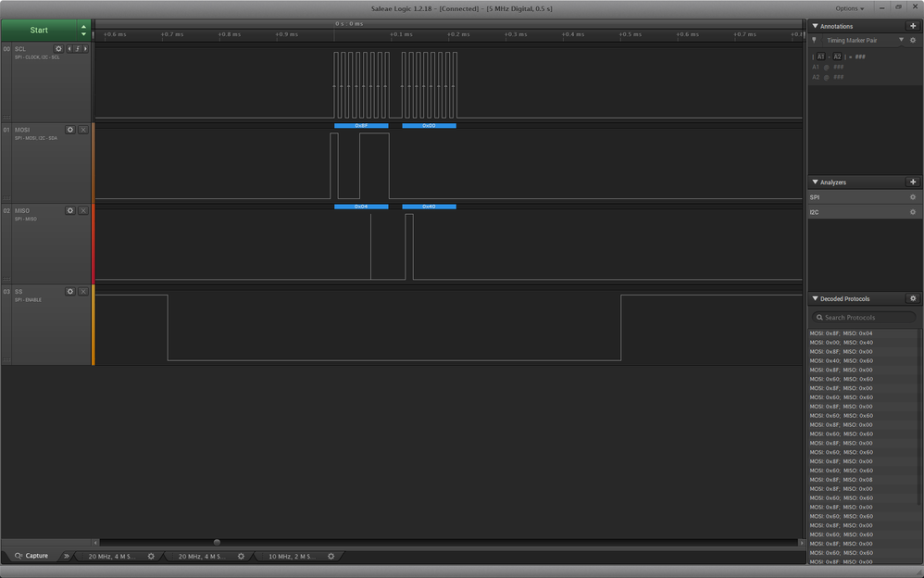This screenshot has height=578, width=924.
Task: Close the SS channel with its X
Action: point(83,292)
